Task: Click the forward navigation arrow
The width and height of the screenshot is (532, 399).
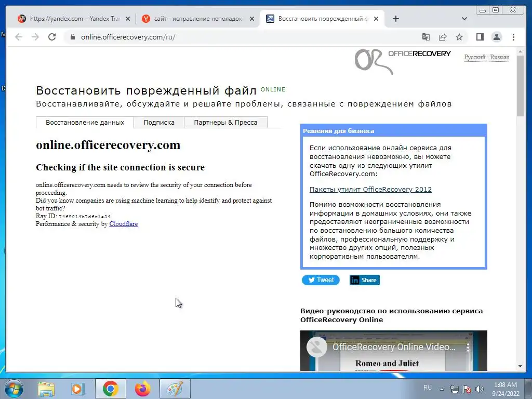Action: (x=35, y=37)
